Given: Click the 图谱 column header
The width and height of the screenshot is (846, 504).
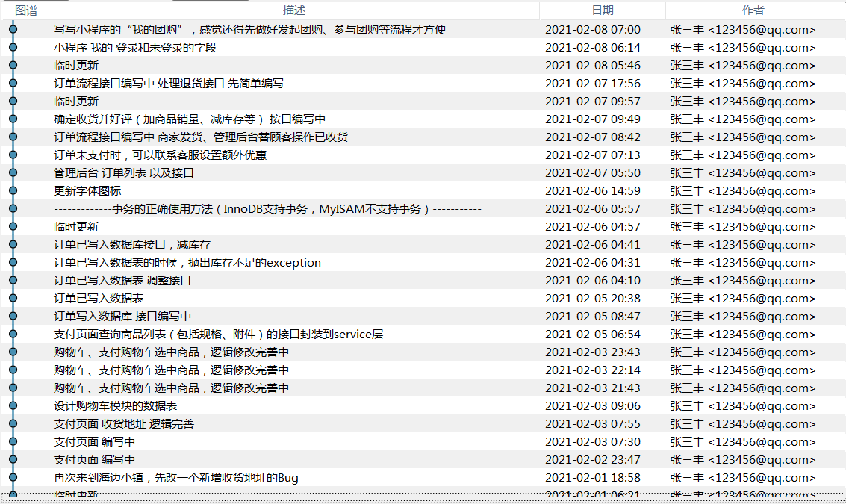Looking at the screenshot, I should [26, 10].
